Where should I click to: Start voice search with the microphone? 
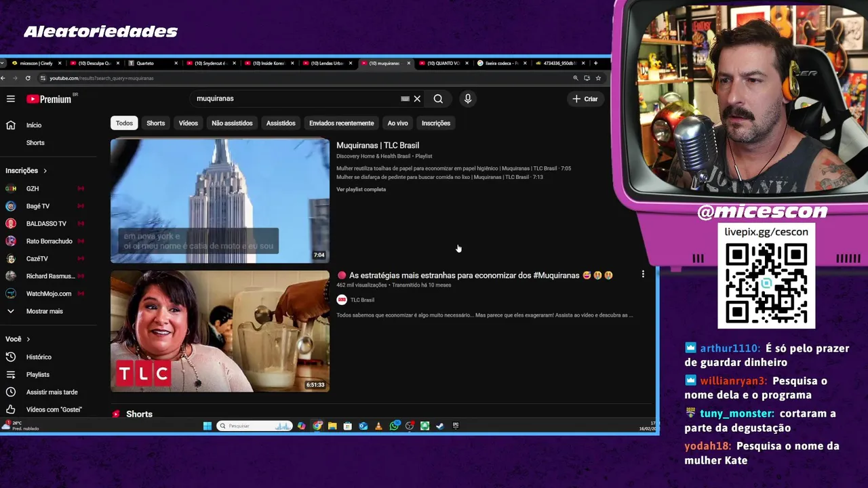click(x=467, y=99)
